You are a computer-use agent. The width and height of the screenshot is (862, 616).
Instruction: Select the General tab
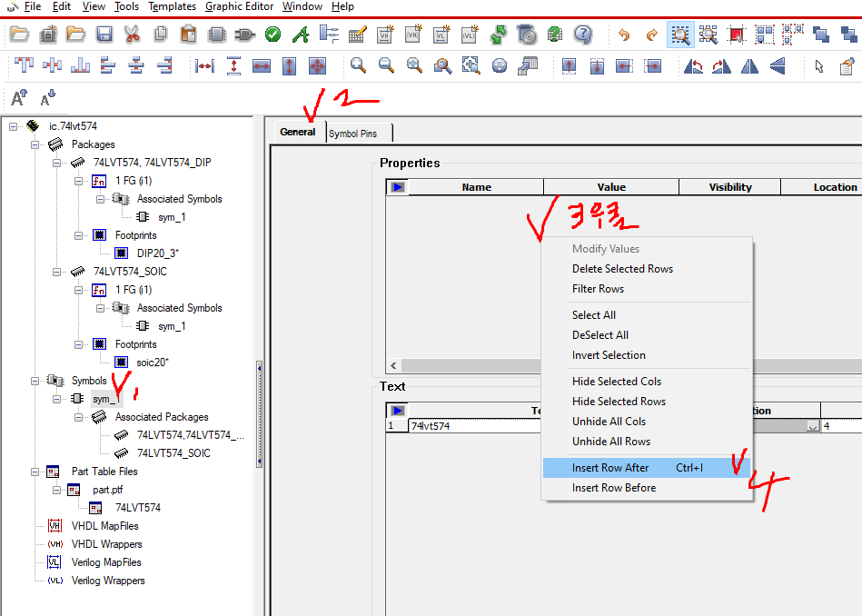pos(297,132)
